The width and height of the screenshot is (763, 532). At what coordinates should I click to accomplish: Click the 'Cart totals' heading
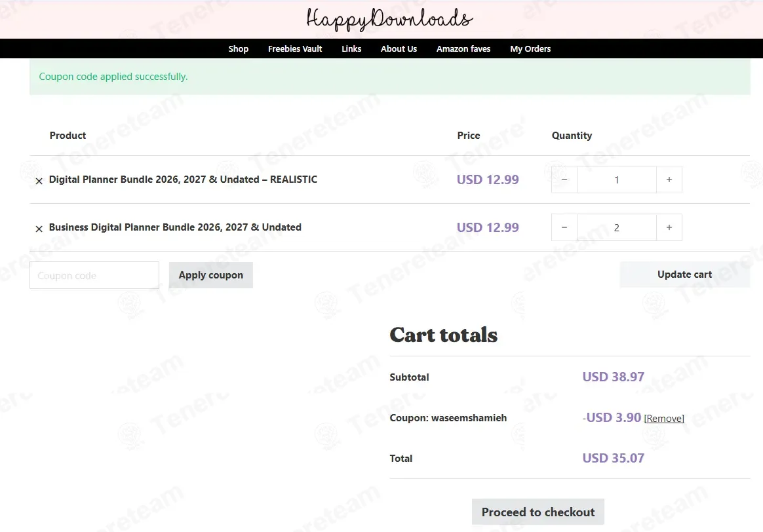[x=443, y=335]
